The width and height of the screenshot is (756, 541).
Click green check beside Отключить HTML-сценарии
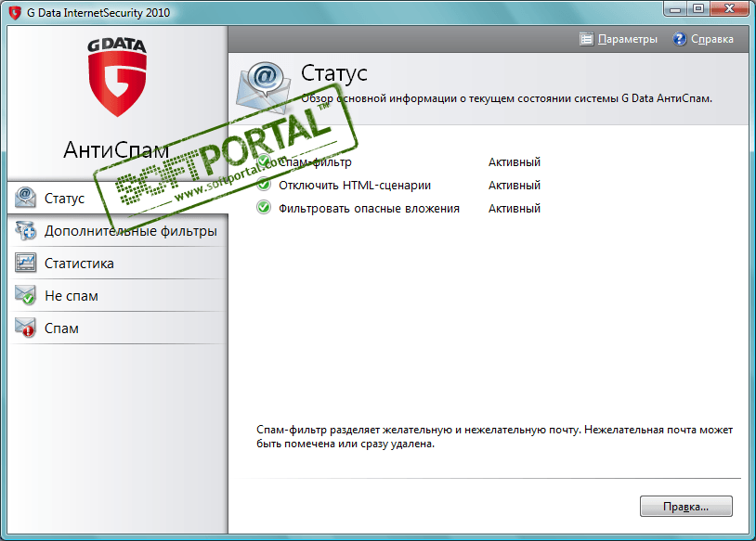pyautogui.click(x=264, y=185)
